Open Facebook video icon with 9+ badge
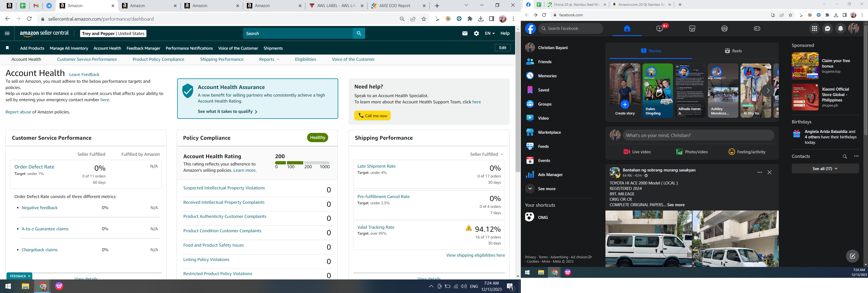 click(x=660, y=29)
